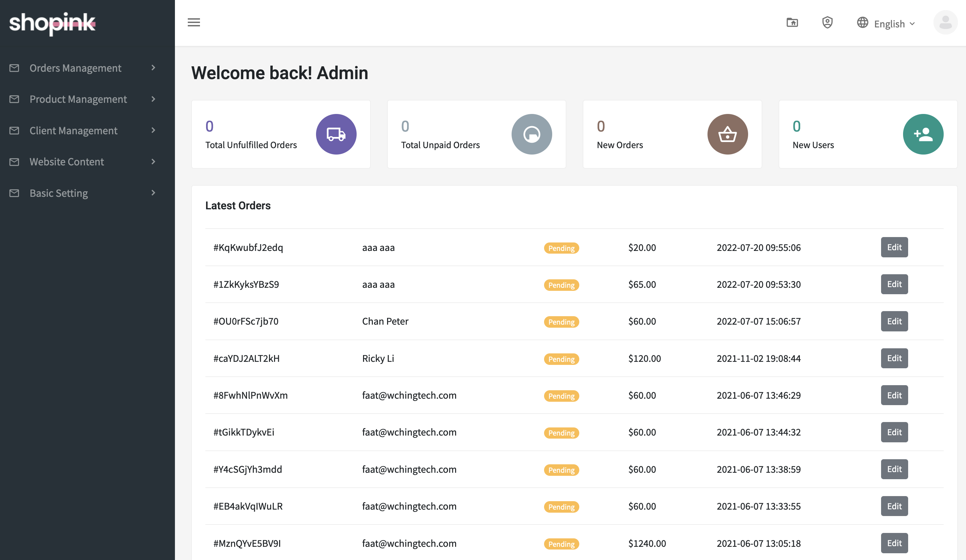The height and width of the screenshot is (560, 966).
Task: Click the truck icon for Unfulfilled Orders
Action: pyautogui.click(x=336, y=135)
